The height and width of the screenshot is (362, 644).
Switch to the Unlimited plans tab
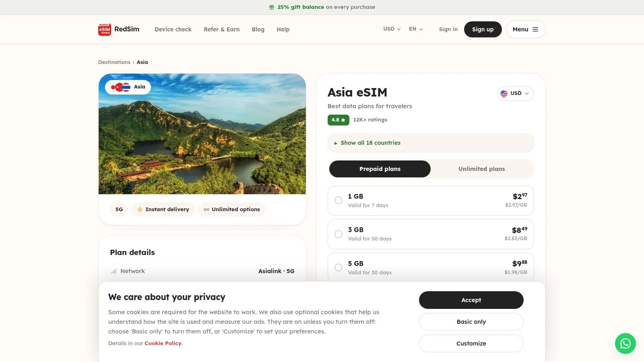pyautogui.click(x=482, y=169)
